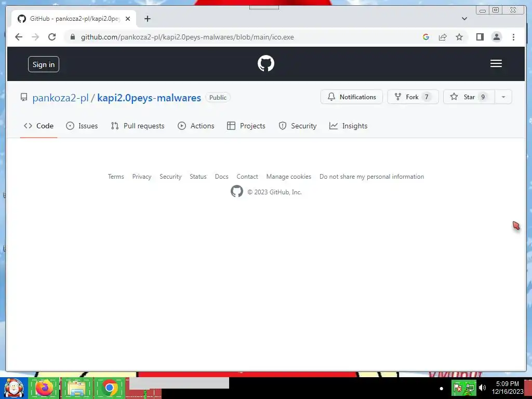Screen dimensions: 532x399
Task: Open the Insights tab
Action: click(x=348, y=126)
